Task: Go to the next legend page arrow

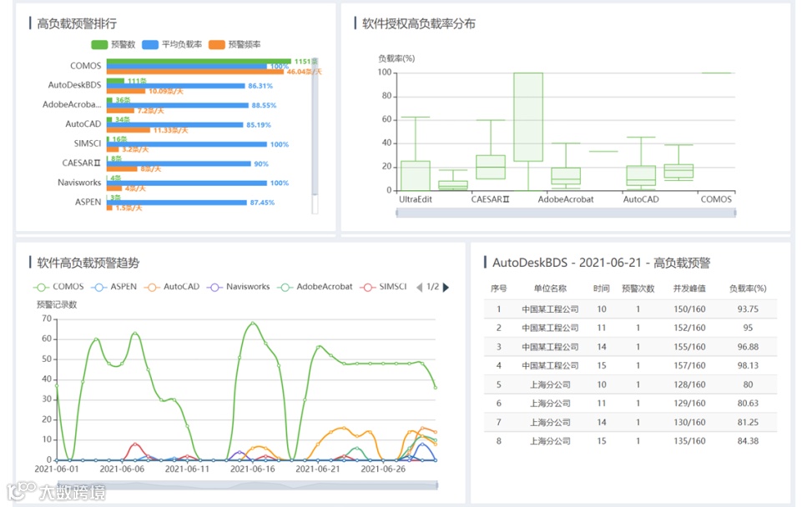Action: click(446, 287)
